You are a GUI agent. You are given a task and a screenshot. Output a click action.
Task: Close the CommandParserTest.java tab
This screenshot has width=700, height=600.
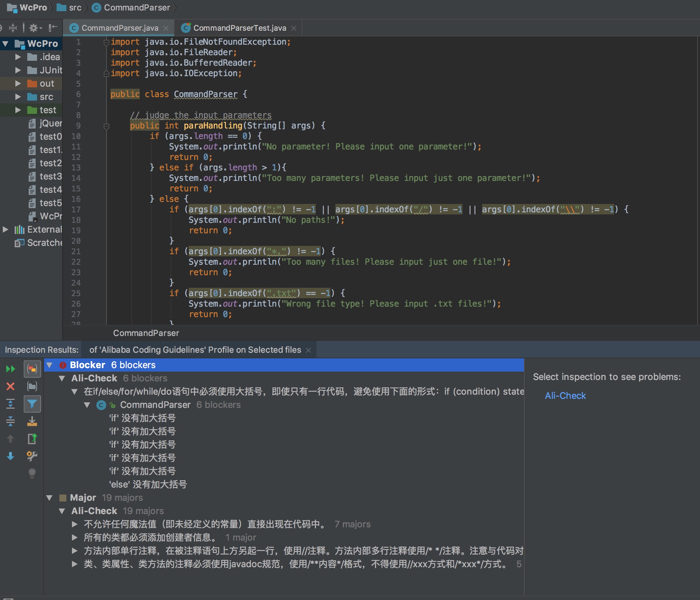pos(294,28)
